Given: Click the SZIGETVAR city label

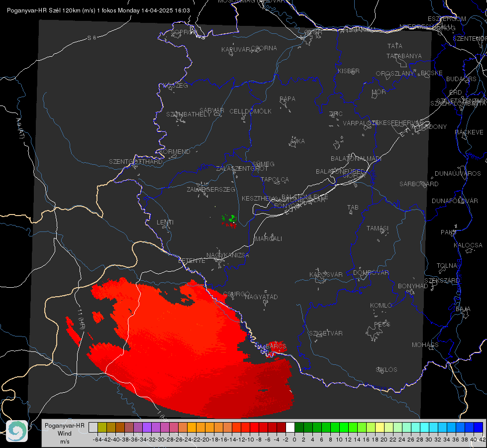Looking at the screenshot, I should point(326,334).
